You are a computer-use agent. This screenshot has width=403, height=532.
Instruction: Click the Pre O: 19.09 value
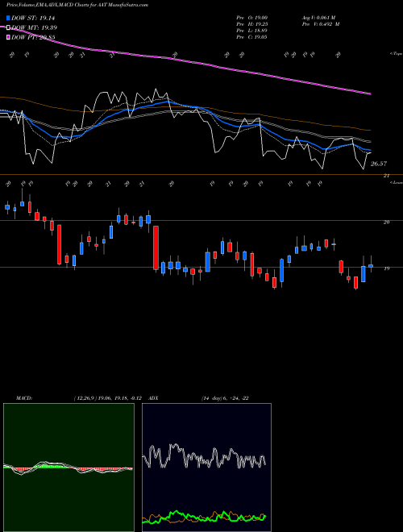pos(252,17)
